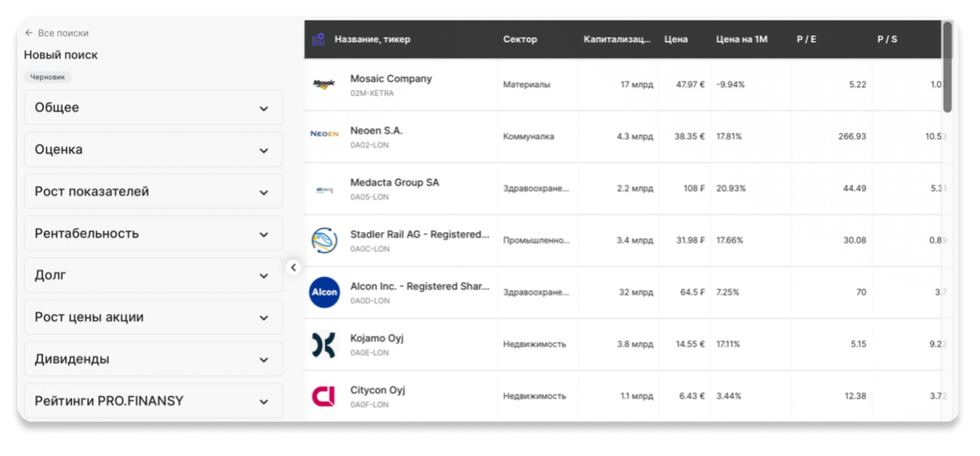The width and height of the screenshot is (980, 456).
Task: Click the Kojamo Oyj logo
Action: [324, 345]
